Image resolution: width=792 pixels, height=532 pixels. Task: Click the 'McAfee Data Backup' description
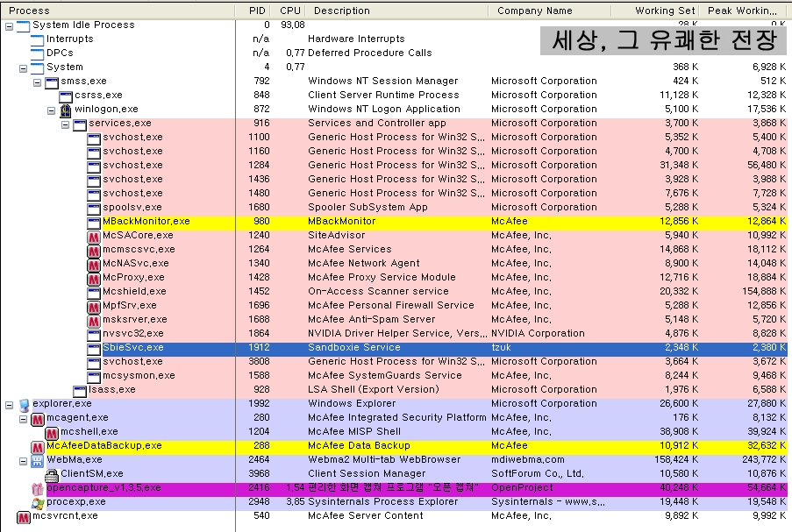click(x=359, y=446)
